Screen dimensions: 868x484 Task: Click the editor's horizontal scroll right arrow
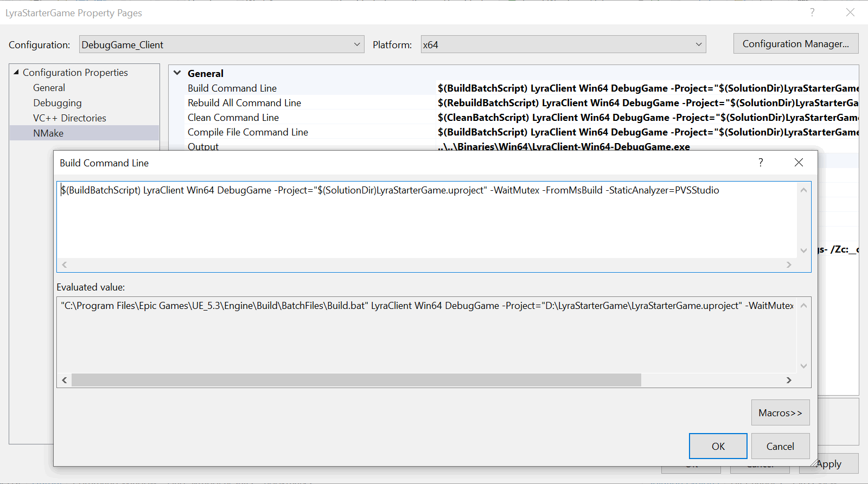[789, 264]
